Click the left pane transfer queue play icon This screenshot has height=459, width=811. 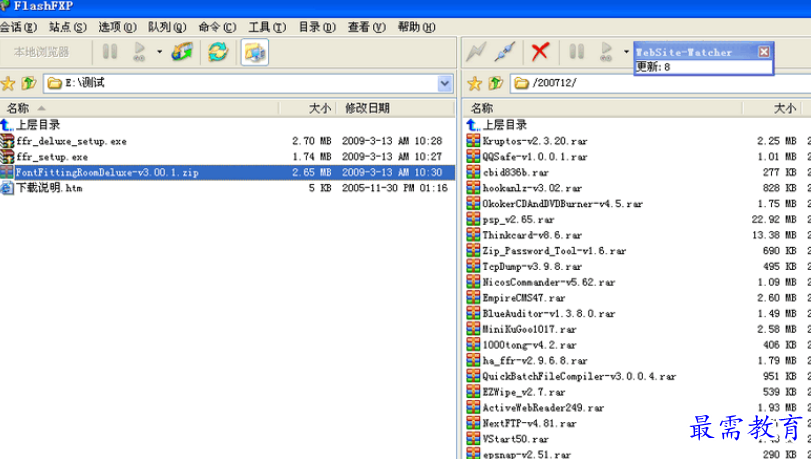[x=139, y=52]
